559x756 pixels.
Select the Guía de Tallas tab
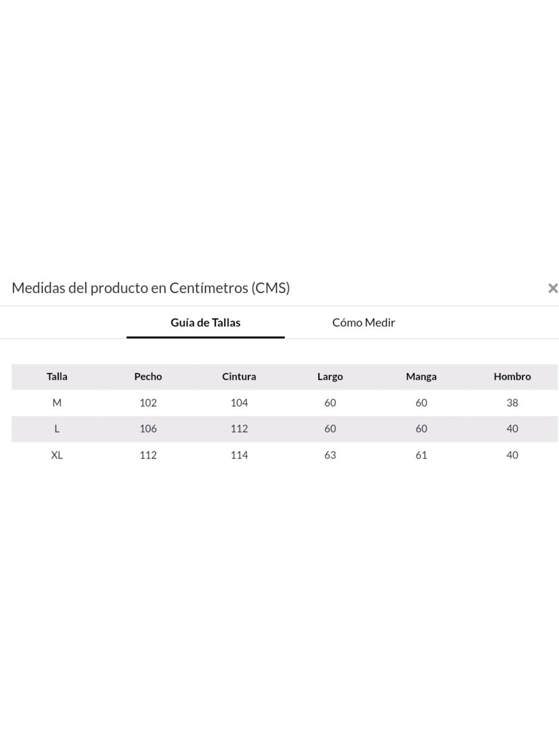click(205, 323)
